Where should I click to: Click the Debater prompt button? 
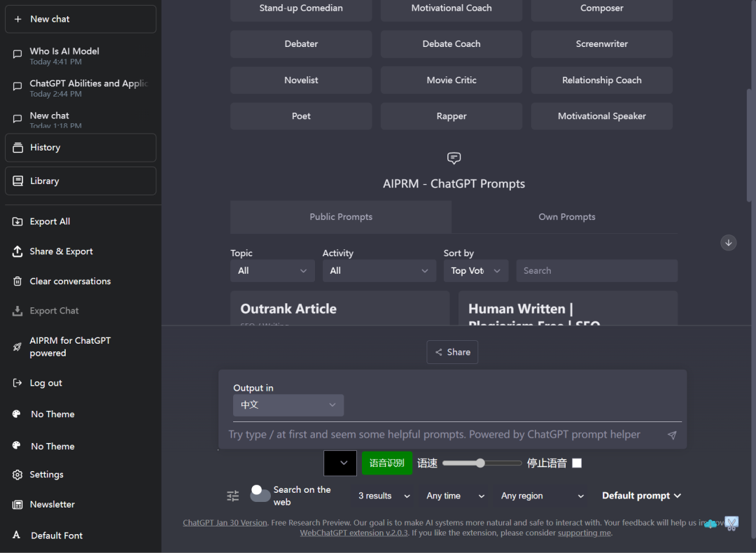(301, 44)
